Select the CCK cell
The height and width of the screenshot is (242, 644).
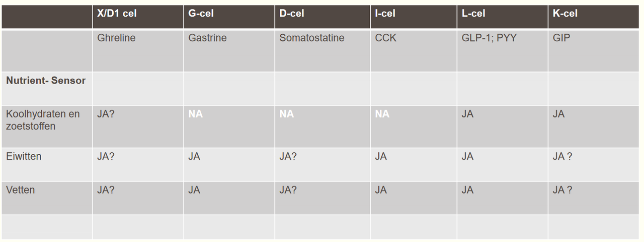385,38
